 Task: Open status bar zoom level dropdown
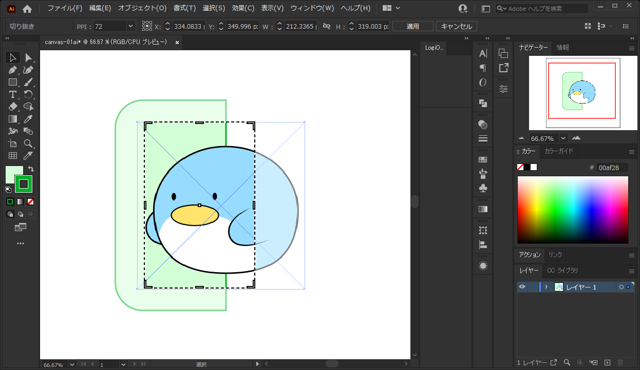[x=72, y=364]
